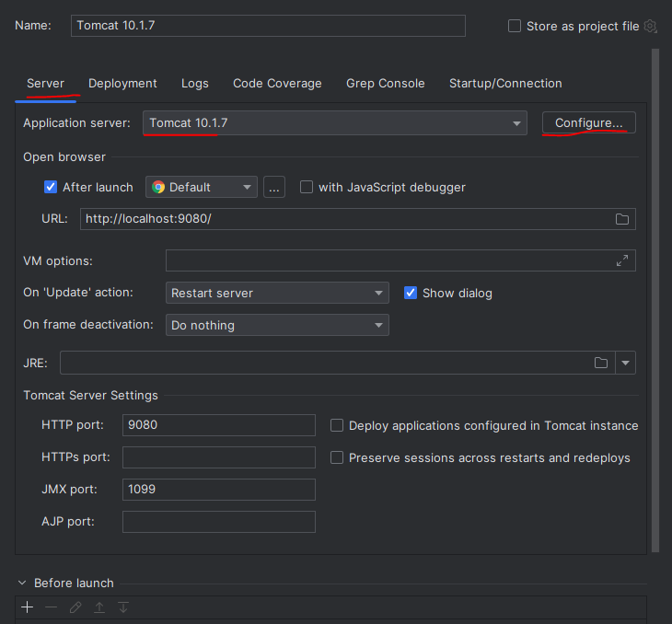Open the Code Coverage tab
The image size is (672, 624).
(277, 83)
